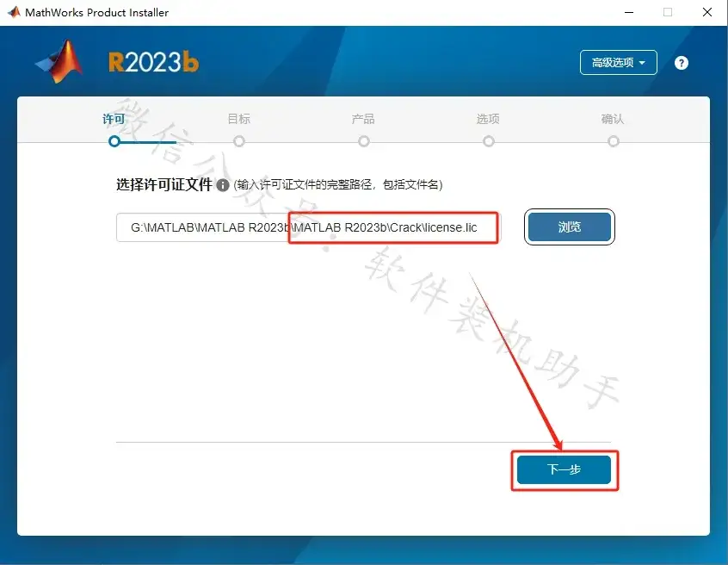Viewport: 728px width, 565px height.
Task: Click the 确认 step circle marker
Action: 614,141
